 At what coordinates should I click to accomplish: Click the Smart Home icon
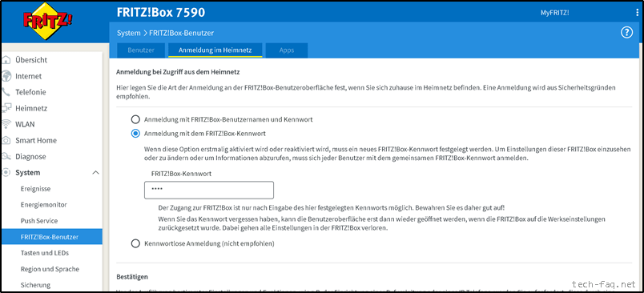tap(6, 140)
